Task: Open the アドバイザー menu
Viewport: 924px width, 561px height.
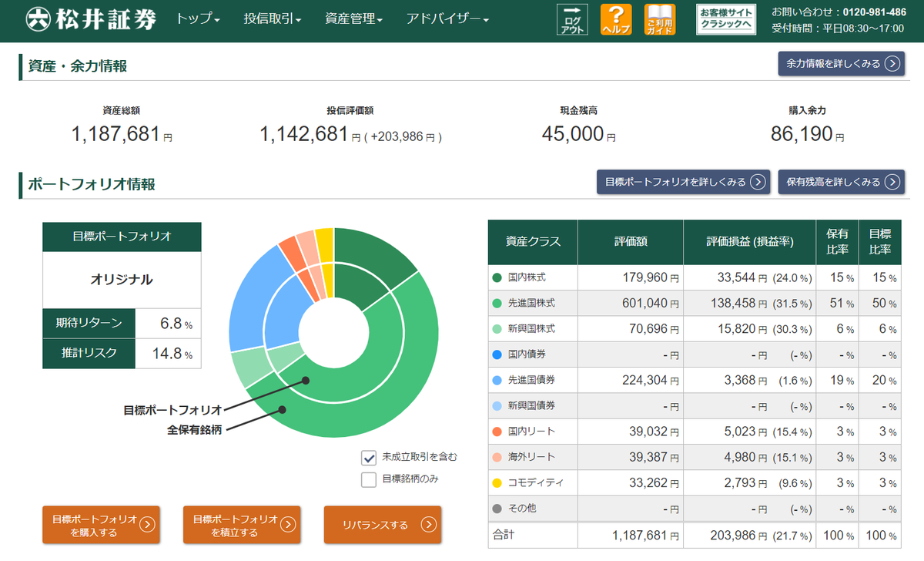Action: point(447,19)
